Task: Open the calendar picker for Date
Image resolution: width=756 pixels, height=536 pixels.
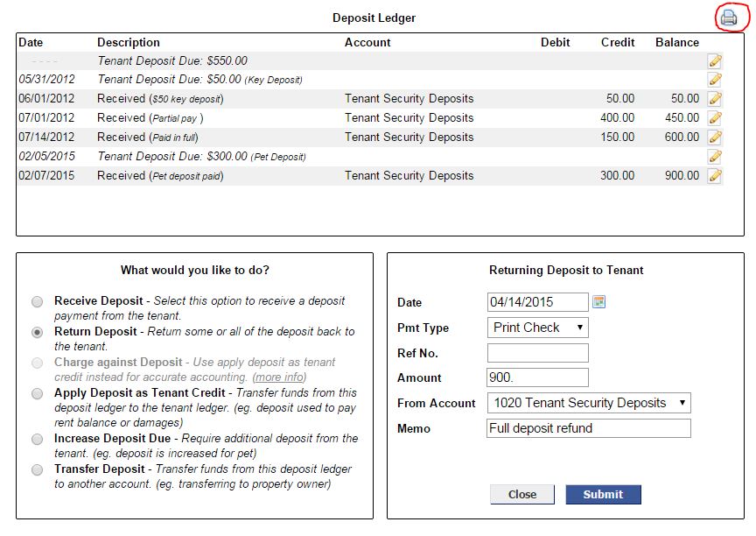Action: pyautogui.click(x=600, y=301)
